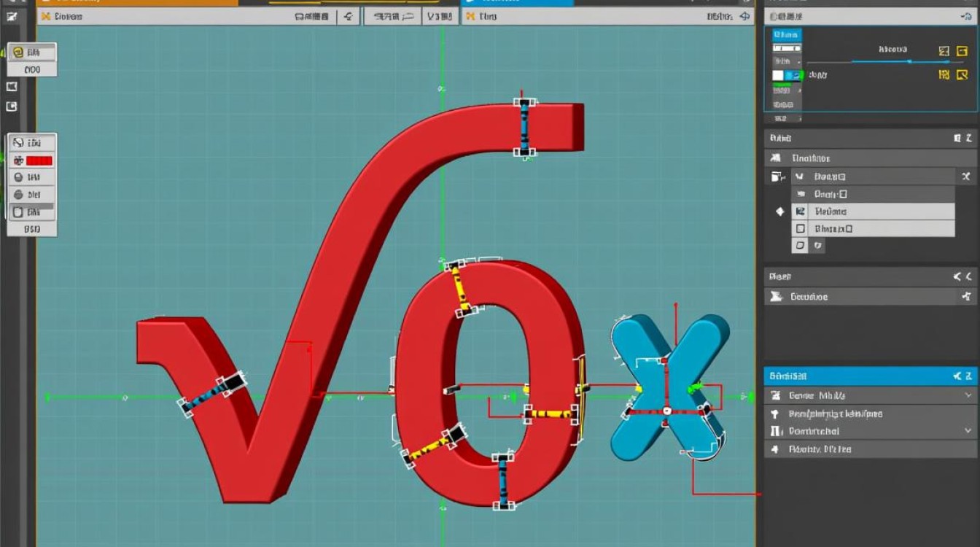Viewport: 980px width, 547px height.
Task: Click the yellow circular icon in top-left floating panel
Action: (17, 53)
